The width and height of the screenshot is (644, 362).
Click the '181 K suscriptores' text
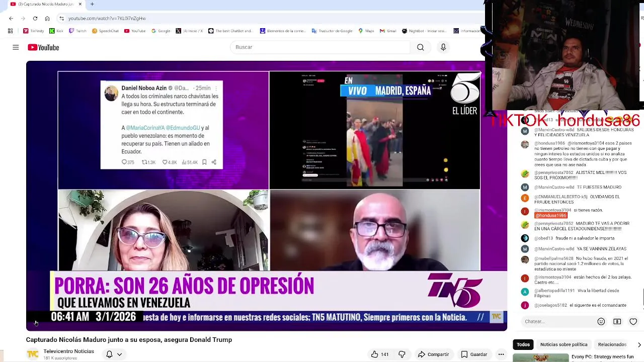click(60, 358)
